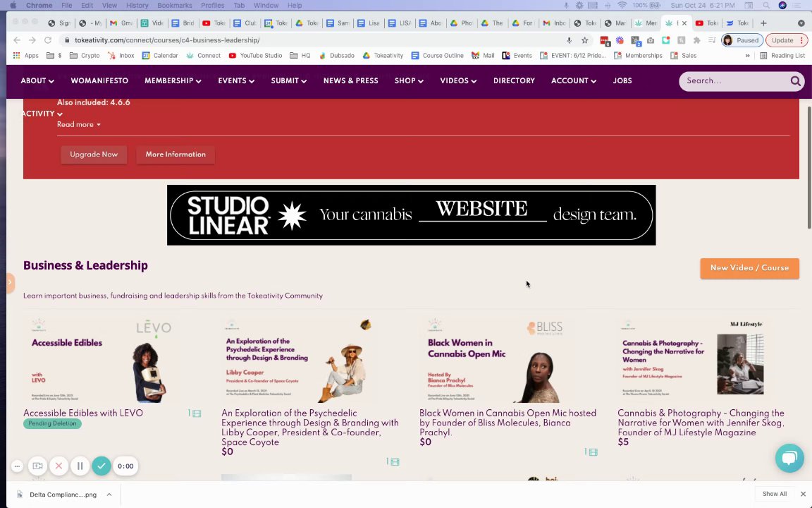Screen dimensions: 812x508
Task: Click Show All downloads button
Action: [774, 494]
